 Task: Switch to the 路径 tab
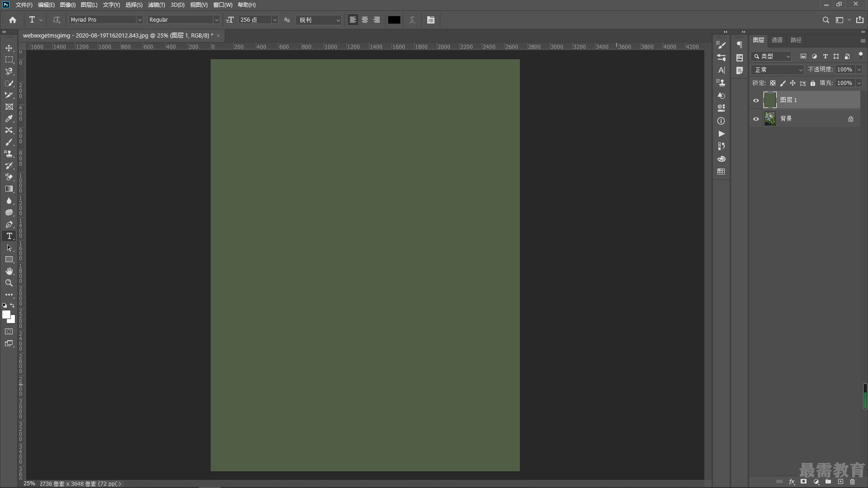click(x=796, y=40)
